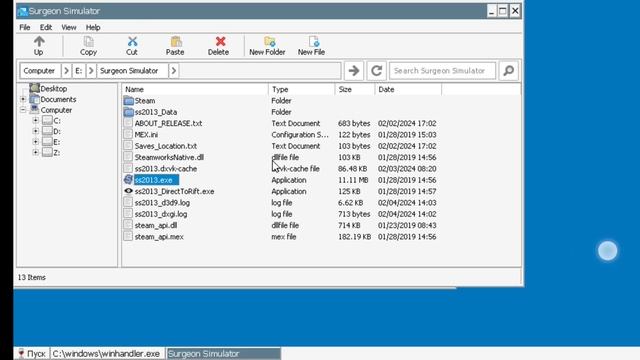Click the search magnifier icon

(509, 71)
